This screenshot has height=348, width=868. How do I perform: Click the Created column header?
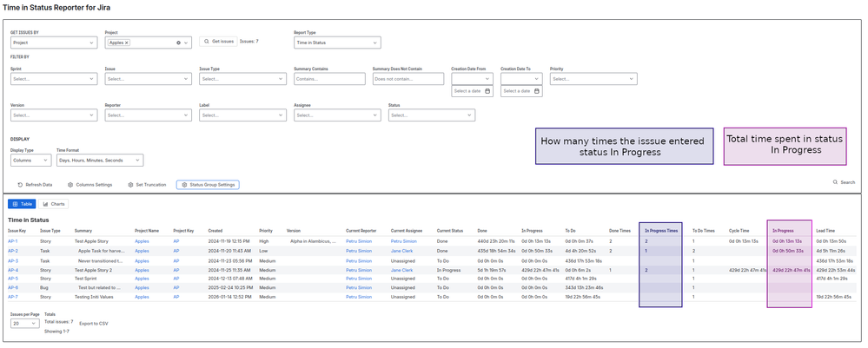tap(215, 230)
